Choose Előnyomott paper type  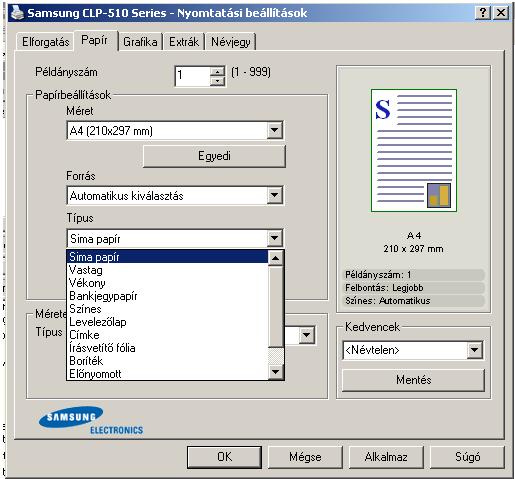tap(168, 374)
